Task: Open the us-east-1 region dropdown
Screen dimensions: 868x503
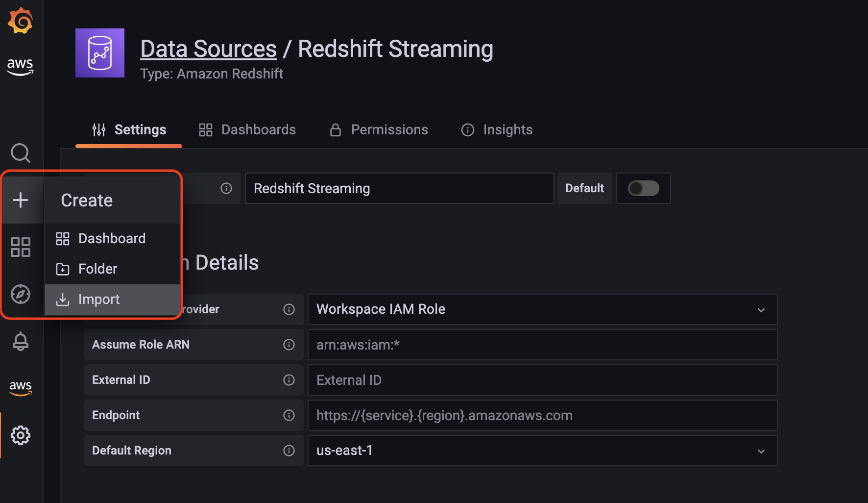Action: [542, 451]
